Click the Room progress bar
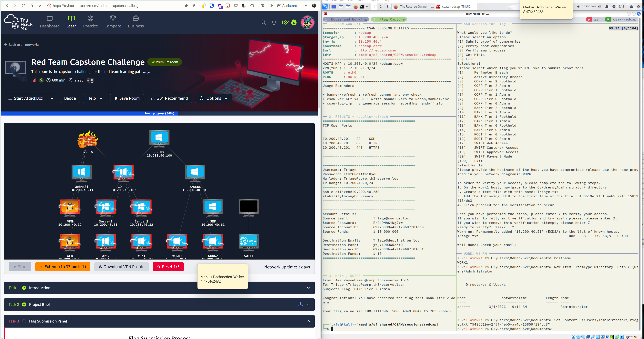The height and width of the screenshot is (339, 644). (x=159, y=113)
